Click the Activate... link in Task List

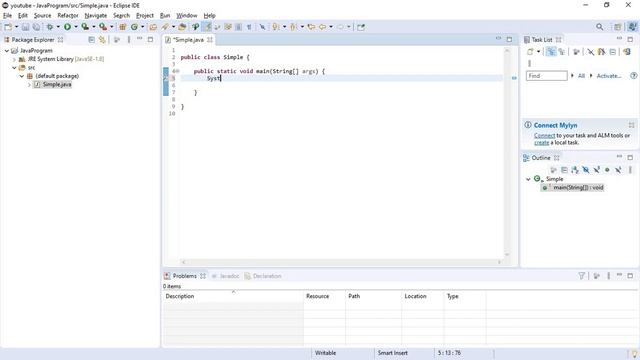(609, 76)
